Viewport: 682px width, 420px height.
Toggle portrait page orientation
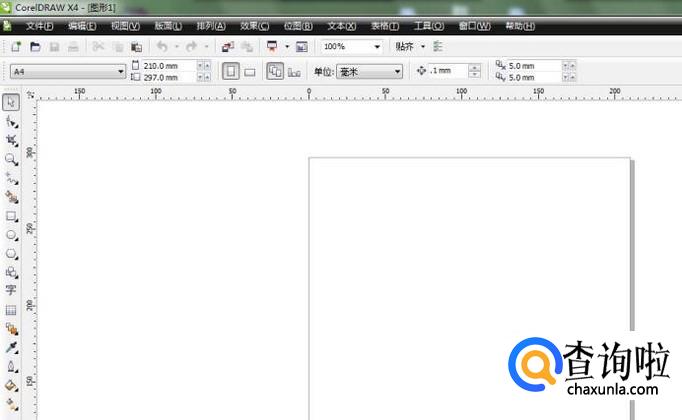(x=230, y=71)
